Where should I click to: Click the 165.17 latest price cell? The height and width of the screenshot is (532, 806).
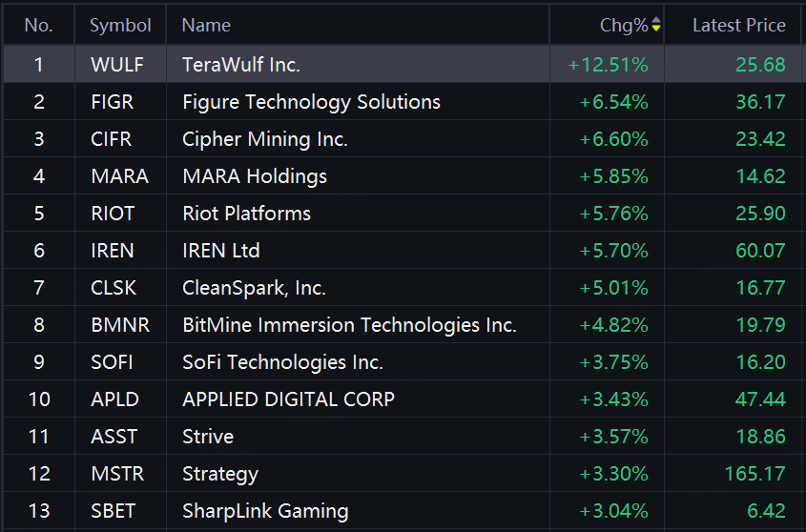click(754, 474)
